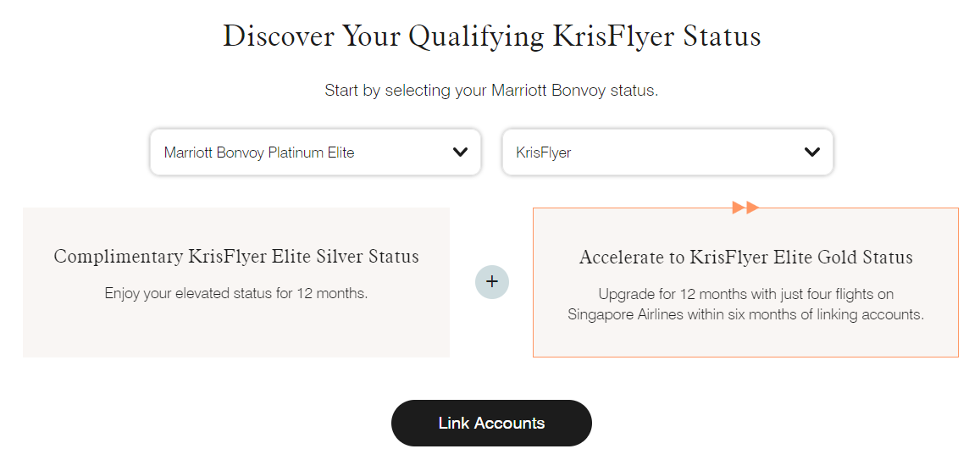Click the 'Start by selecting your Marriott Bonvoy status' text
Image resolution: width=980 pixels, height=460 pixels.
click(x=491, y=91)
